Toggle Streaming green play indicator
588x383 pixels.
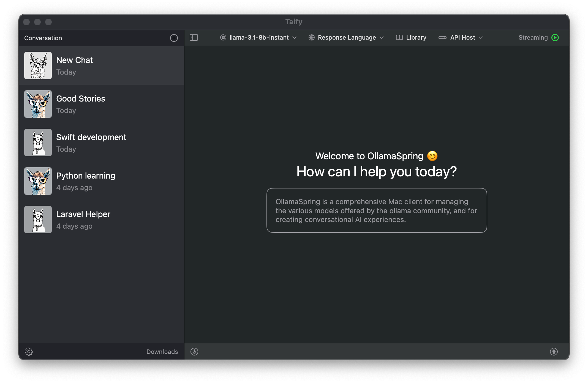pyautogui.click(x=555, y=37)
